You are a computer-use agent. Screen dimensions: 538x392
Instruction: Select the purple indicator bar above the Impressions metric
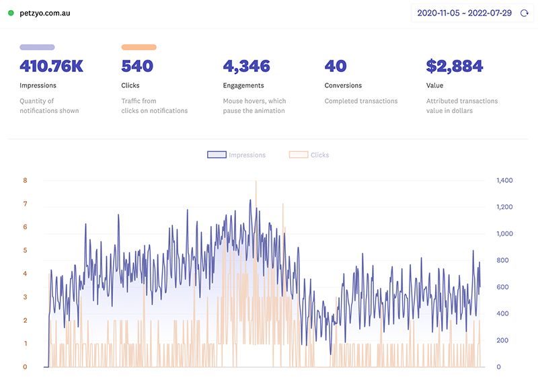click(37, 46)
